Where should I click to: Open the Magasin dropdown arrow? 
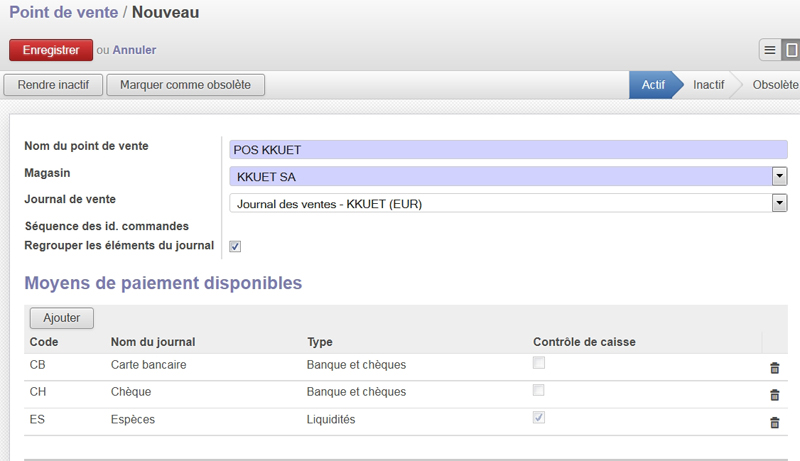tap(779, 176)
